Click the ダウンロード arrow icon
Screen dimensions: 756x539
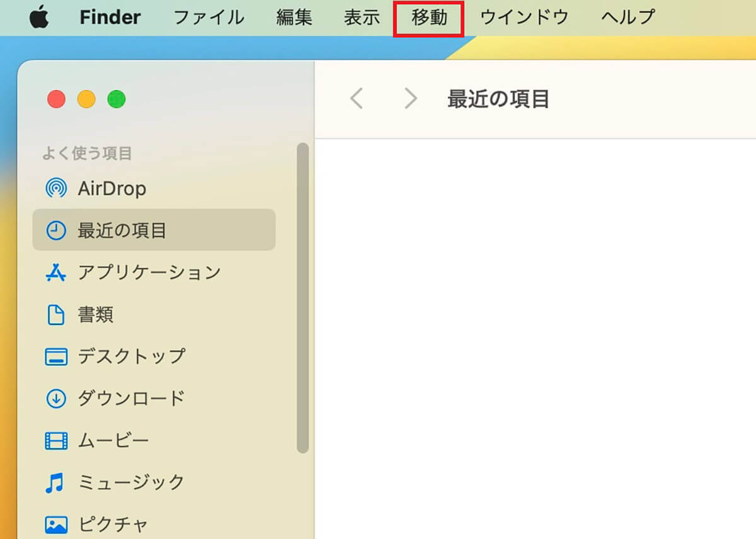56,398
